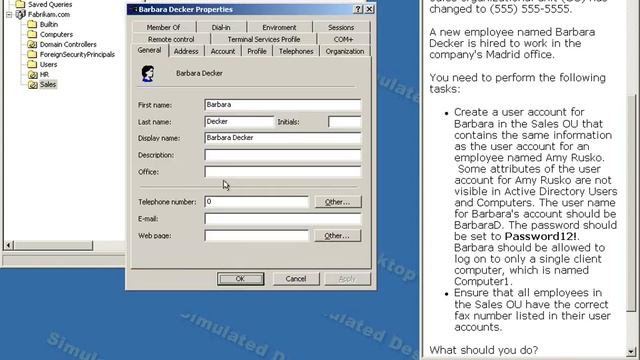
Task: Switch to the Dial-in tab
Action: [x=221, y=27]
